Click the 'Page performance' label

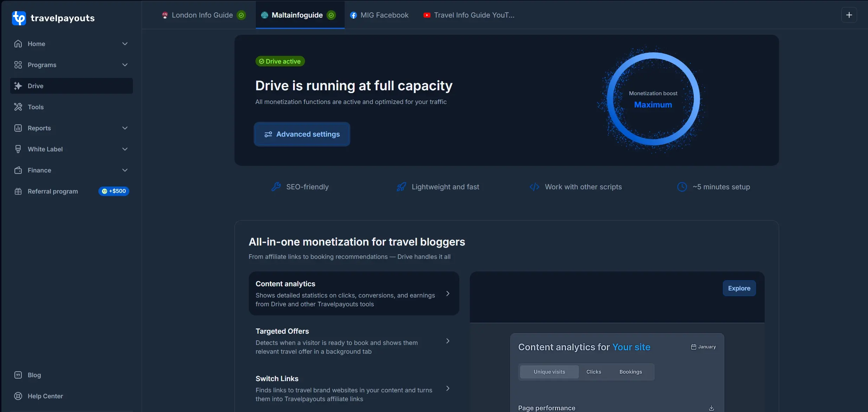(x=546, y=408)
